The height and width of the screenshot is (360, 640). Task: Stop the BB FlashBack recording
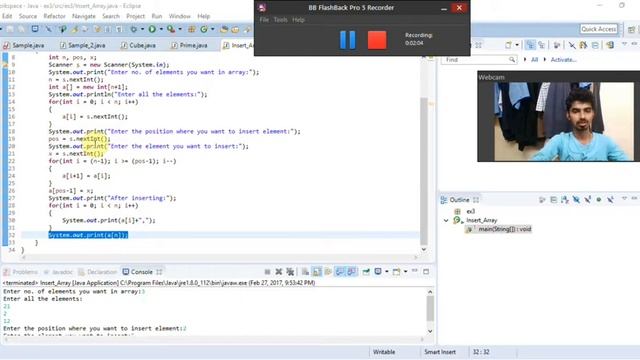pyautogui.click(x=377, y=40)
